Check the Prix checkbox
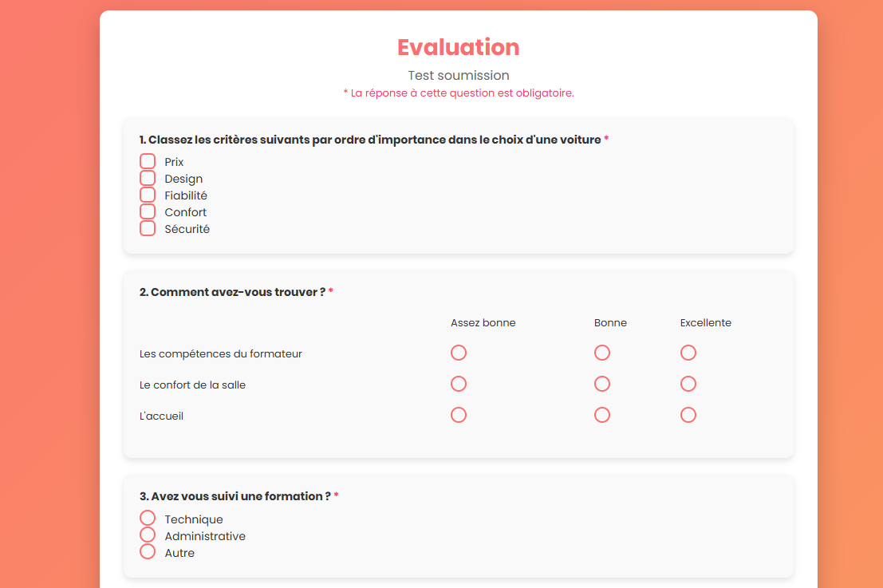The image size is (883, 588). 148,161
